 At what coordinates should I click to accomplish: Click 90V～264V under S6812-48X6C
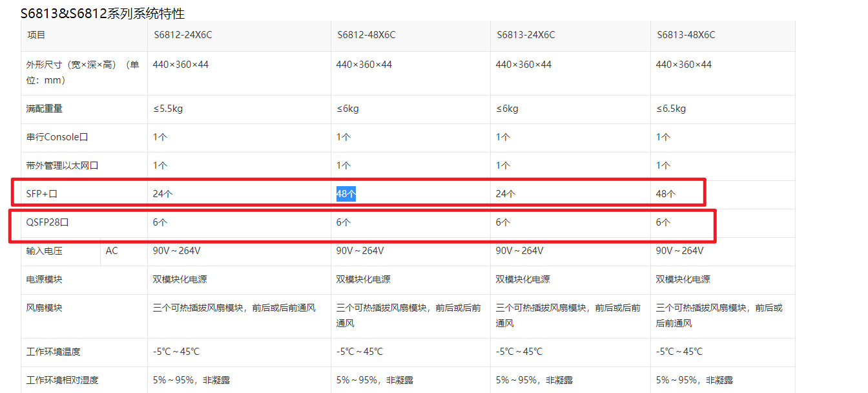pos(360,251)
